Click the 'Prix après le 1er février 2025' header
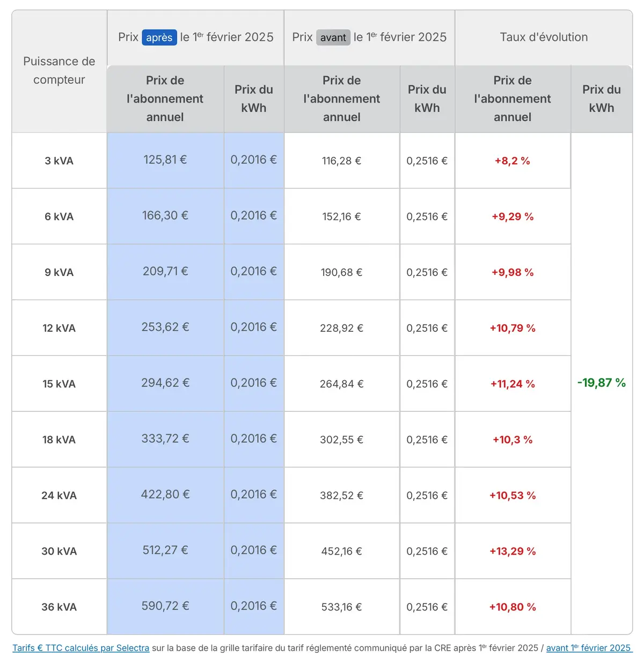Image resolution: width=644 pixels, height=662 pixels. click(x=196, y=38)
